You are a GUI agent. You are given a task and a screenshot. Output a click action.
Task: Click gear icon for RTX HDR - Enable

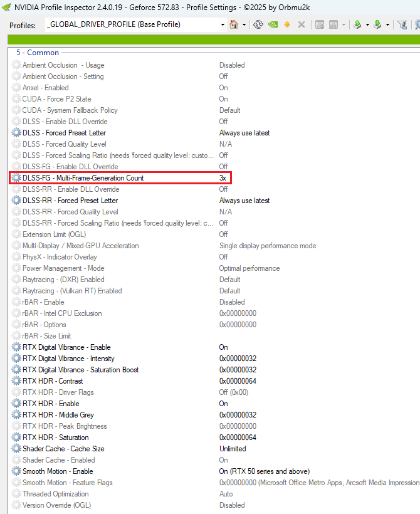click(16, 404)
